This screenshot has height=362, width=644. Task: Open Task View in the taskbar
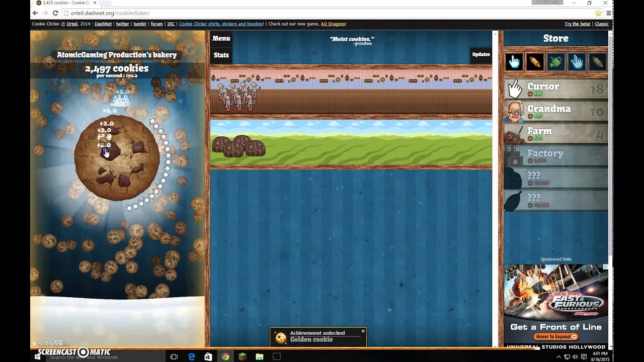(x=174, y=356)
